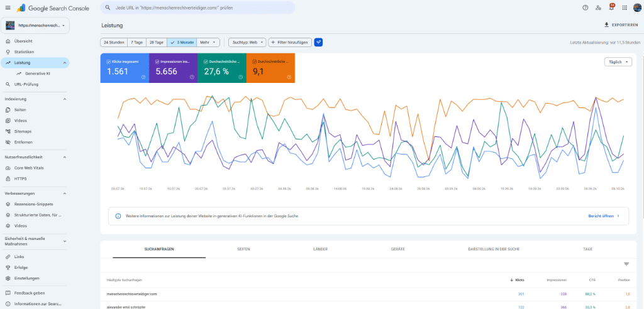This screenshot has width=644, height=309.
Task: Click the blue filter reset icon button
Action: point(318,42)
